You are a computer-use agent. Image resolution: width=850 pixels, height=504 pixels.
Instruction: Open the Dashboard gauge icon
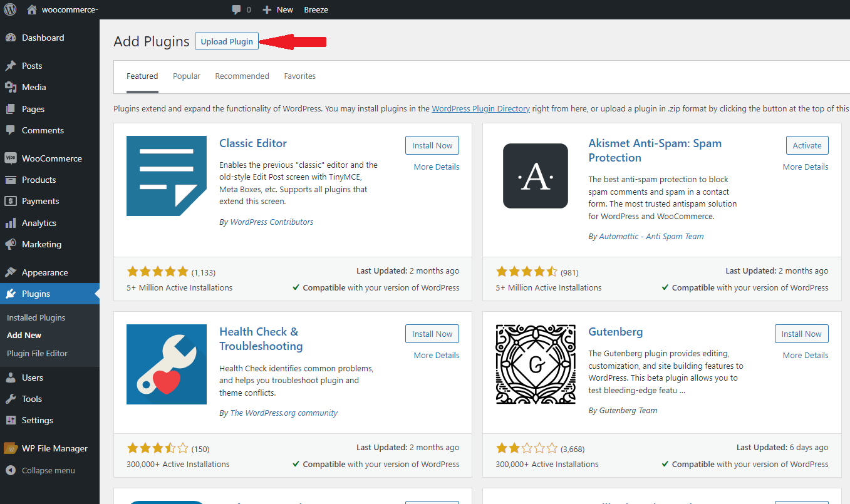(11, 38)
